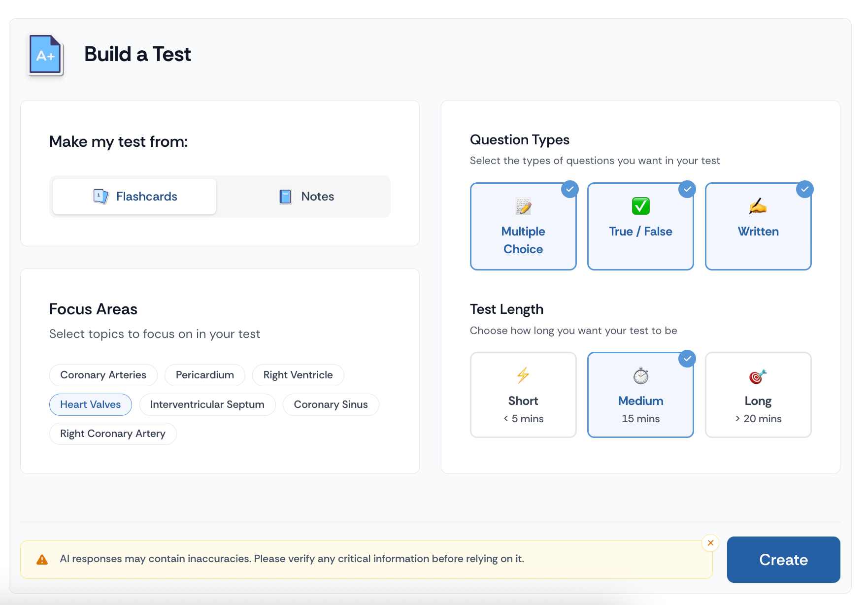The height and width of the screenshot is (605, 868).
Task: Click the "Question Types" heading
Action: point(520,140)
